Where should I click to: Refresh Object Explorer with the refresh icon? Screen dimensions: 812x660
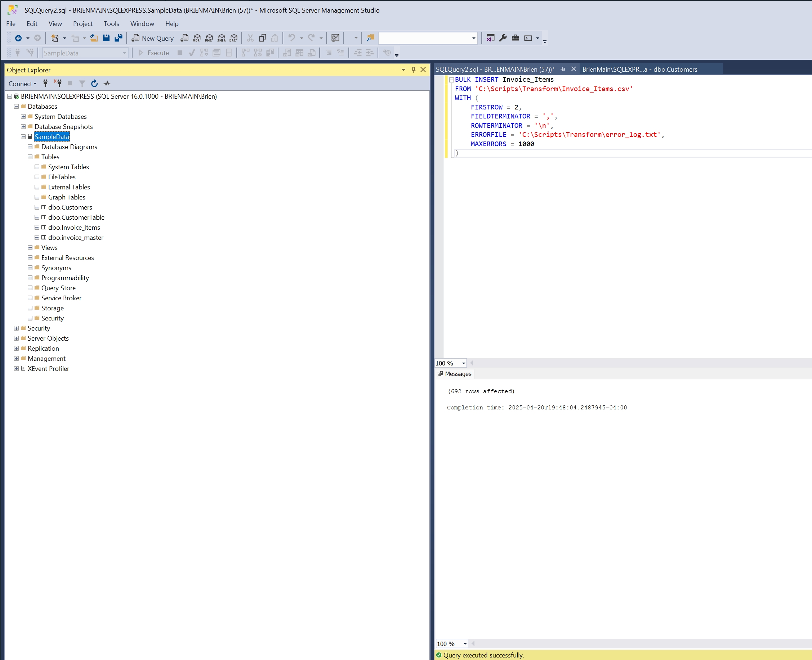(94, 83)
